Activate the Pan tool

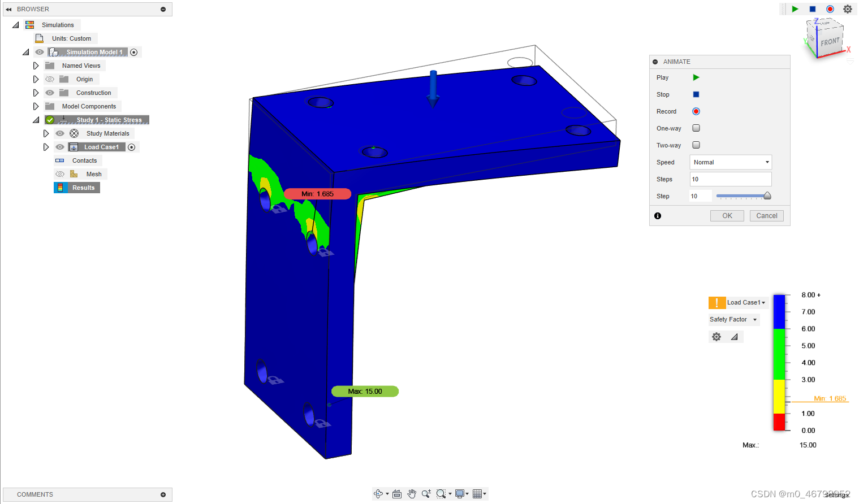[412, 493]
